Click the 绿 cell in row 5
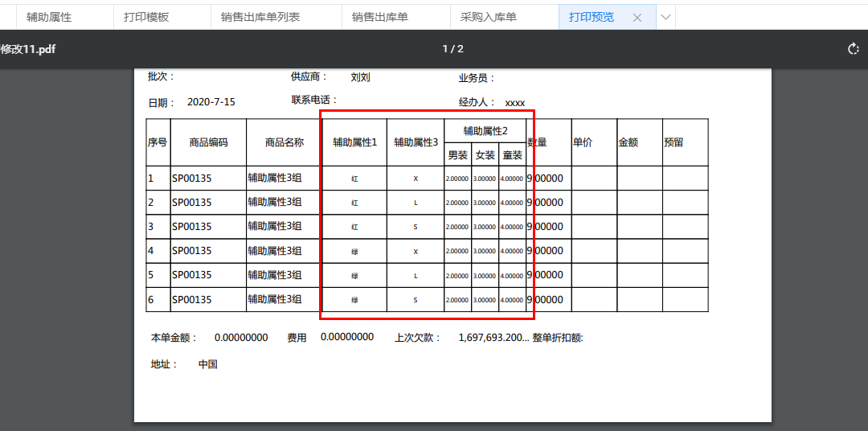This screenshot has width=868, height=431. (x=355, y=276)
